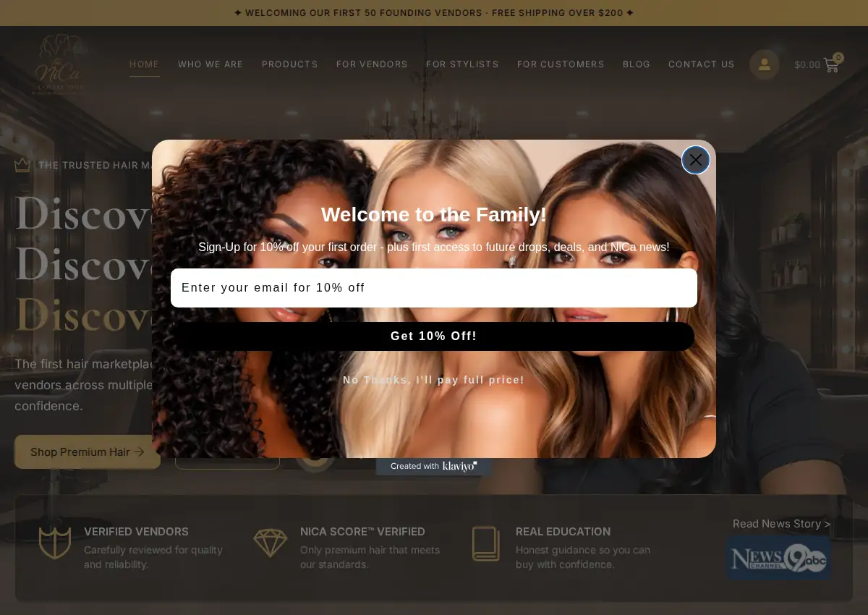The height and width of the screenshot is (615, 868).
Task: Click the NiCa Score diamond icon
Action: pos(271,543)
